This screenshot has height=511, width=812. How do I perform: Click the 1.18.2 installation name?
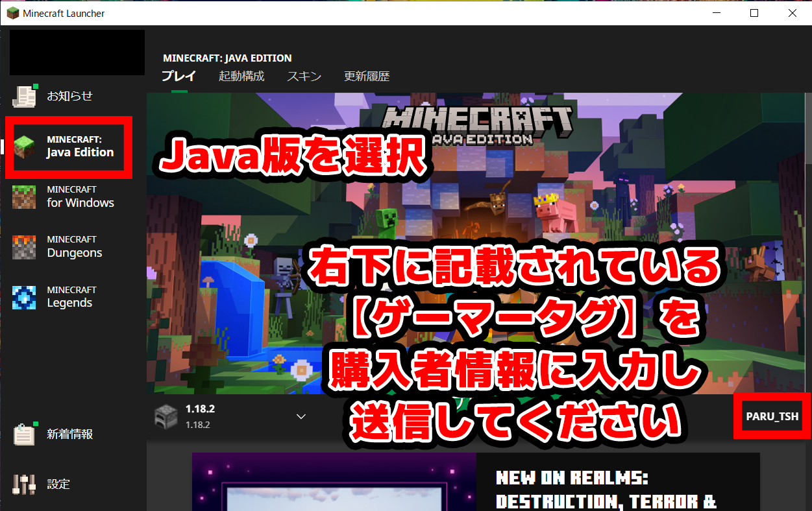point(200,409)
